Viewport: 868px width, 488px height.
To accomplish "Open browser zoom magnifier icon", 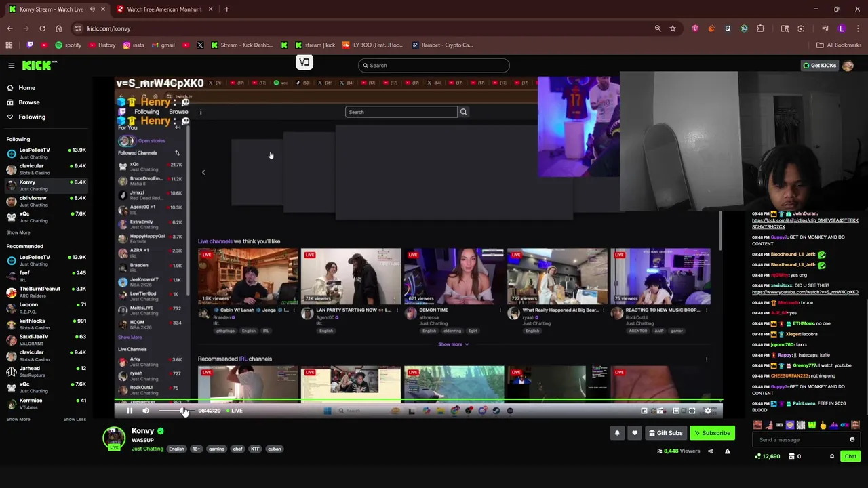I will point(658,28).
